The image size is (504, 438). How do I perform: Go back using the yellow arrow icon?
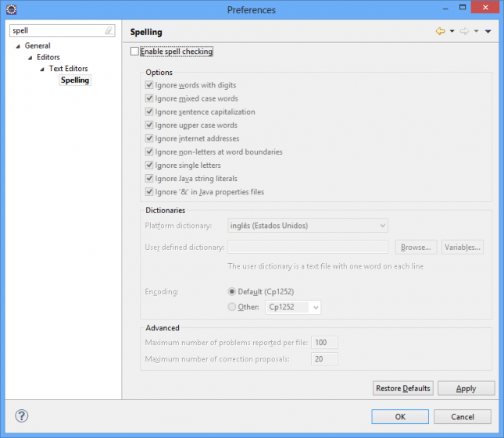(x=441, y=31)
